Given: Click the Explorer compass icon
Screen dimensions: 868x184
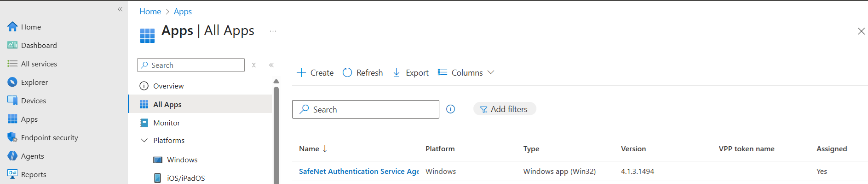Looking at the screenshot, I should click(12, 82).
